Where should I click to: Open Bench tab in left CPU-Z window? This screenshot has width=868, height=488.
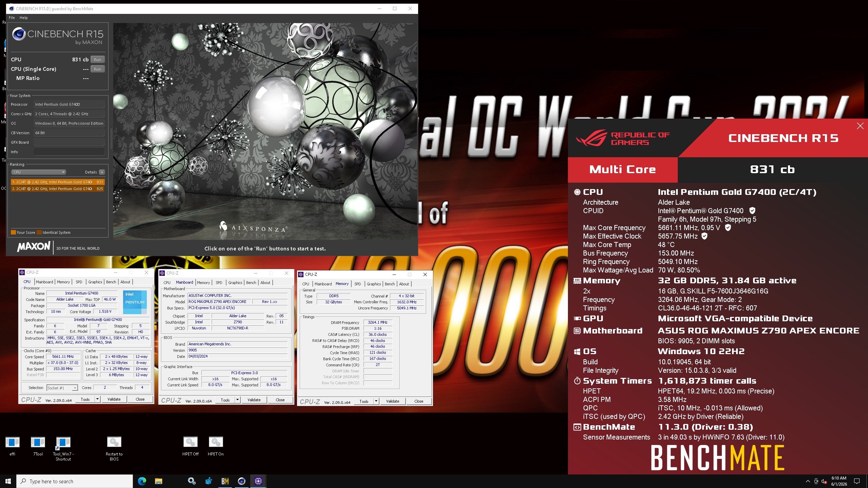(111, 282)
